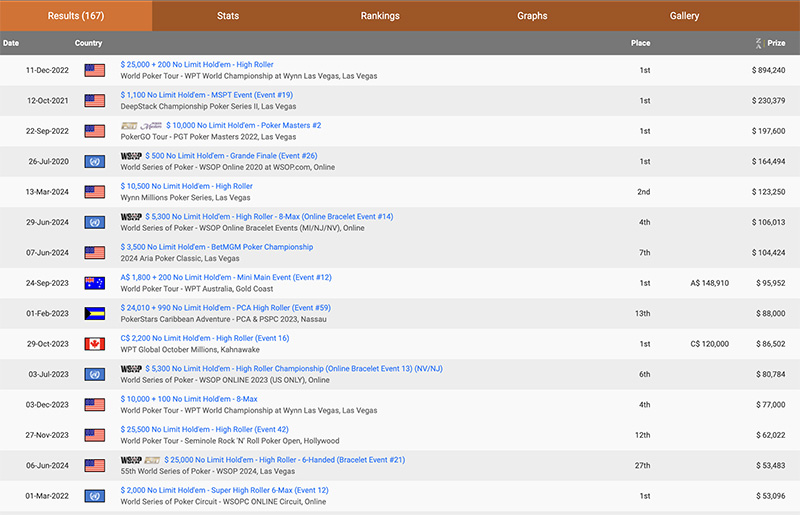Click WSOP logo beside Grande Finale event
The width and height of the screenshot is (800, 515).
coord(131,156)
